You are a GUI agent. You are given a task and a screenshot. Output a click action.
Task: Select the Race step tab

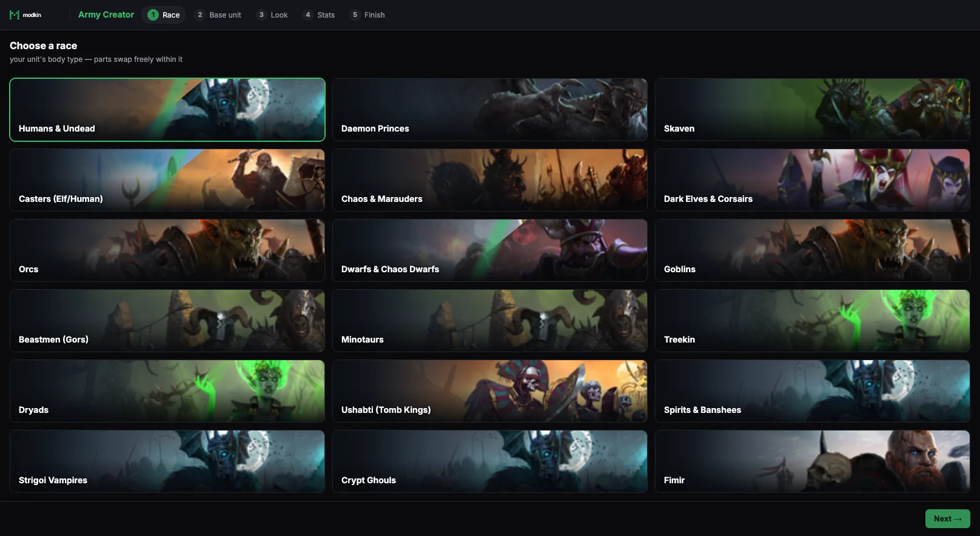click(164, 15)
